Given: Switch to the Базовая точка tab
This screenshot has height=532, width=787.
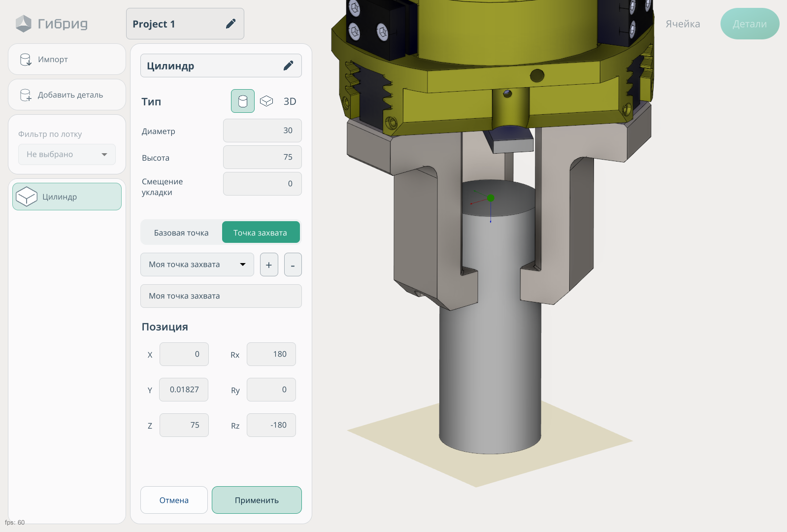Looking at the screenshot, I should click(x=181, y=233).
